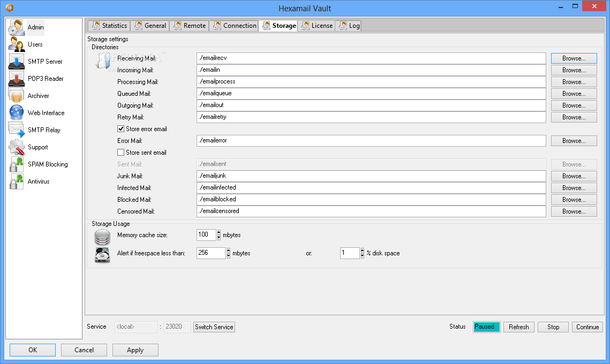The height and width of the screenshot is (364, 610).
Task: Click the Hexamail Vault title bar icon
Action: 10,8
